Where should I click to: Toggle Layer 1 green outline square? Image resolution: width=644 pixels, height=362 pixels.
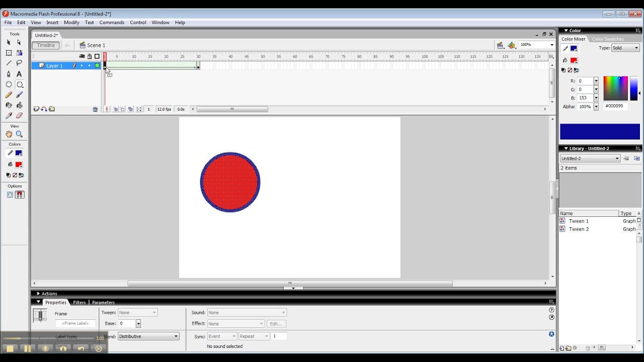(x=97, y=66)
